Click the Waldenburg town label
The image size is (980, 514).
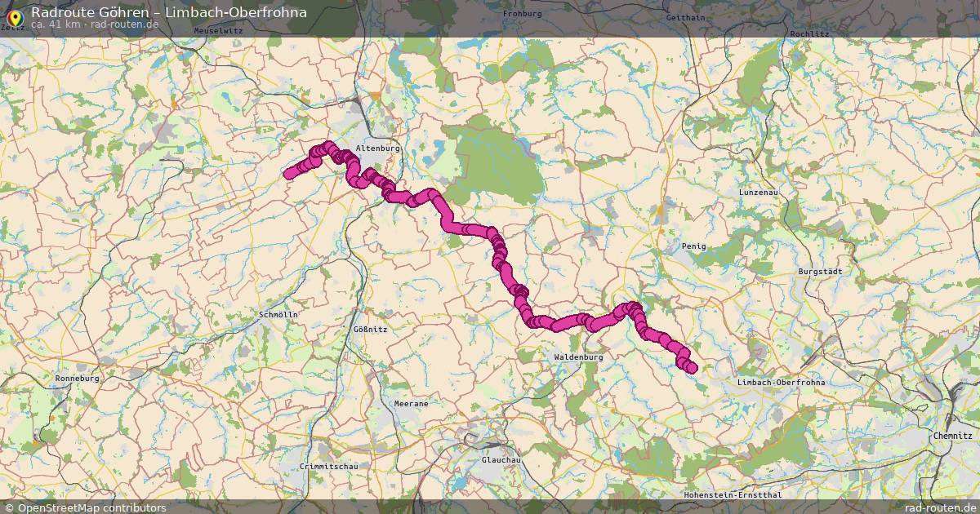[x=578, y=357]
